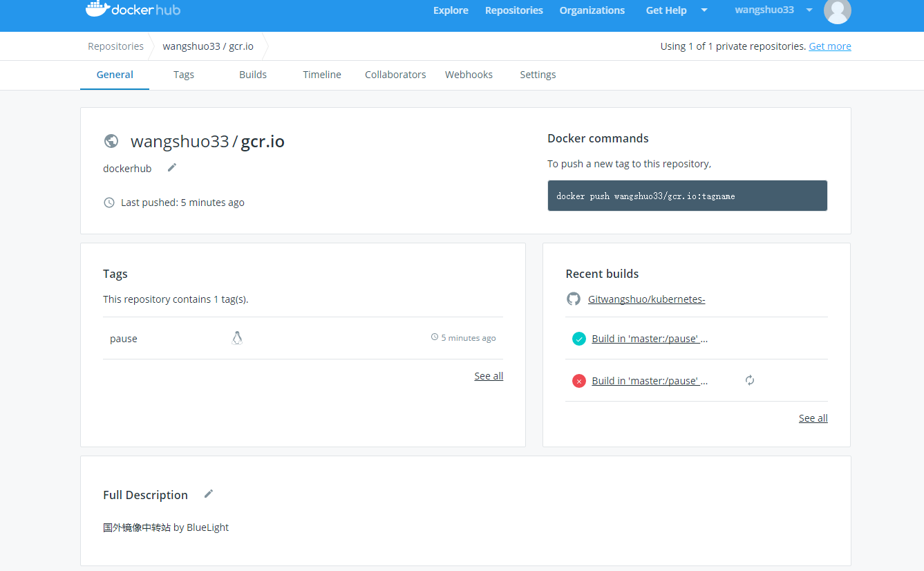Screen dimensions: 924x571
Task: Click the Linux penguin icon for pause tag
Action: pos(237,338)
